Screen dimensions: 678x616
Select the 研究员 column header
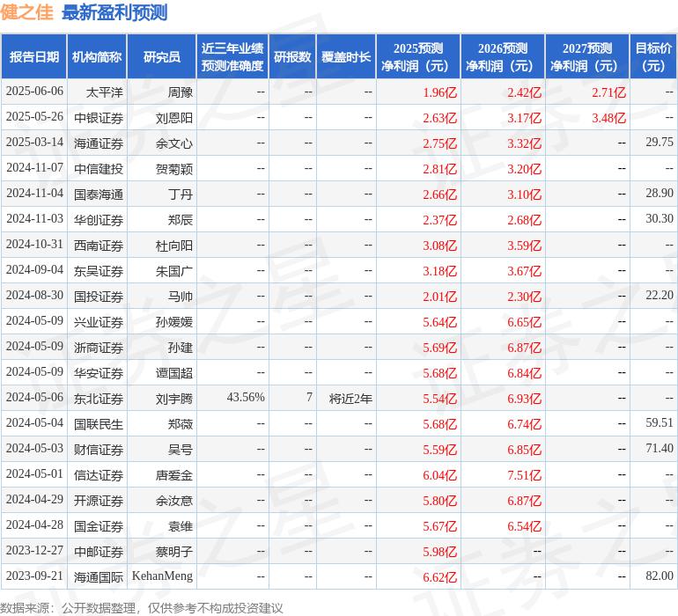pos(162,56)
